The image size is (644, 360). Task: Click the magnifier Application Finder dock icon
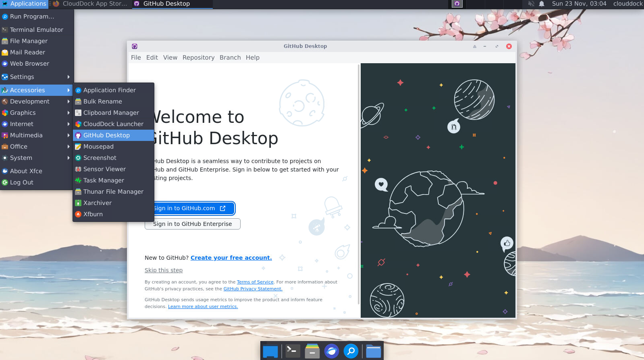(x=351, y=351)
